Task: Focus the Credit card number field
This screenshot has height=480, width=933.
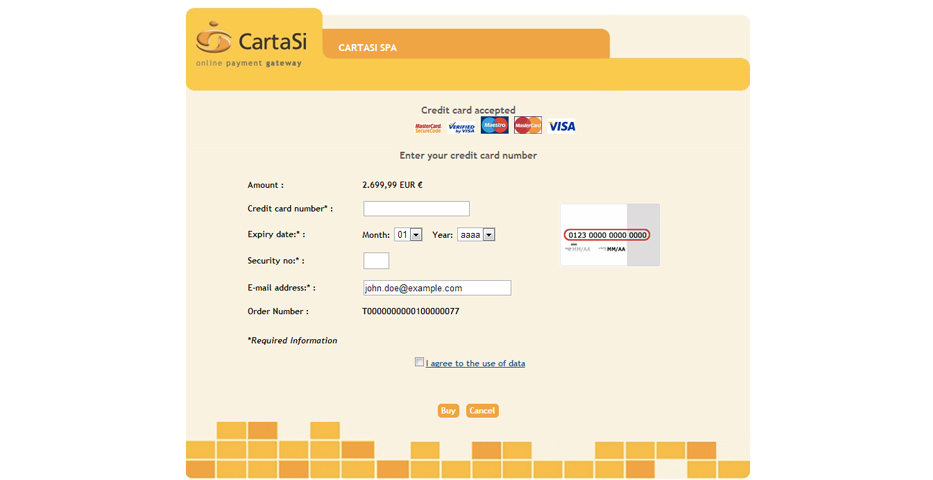Action: (416, 209)
